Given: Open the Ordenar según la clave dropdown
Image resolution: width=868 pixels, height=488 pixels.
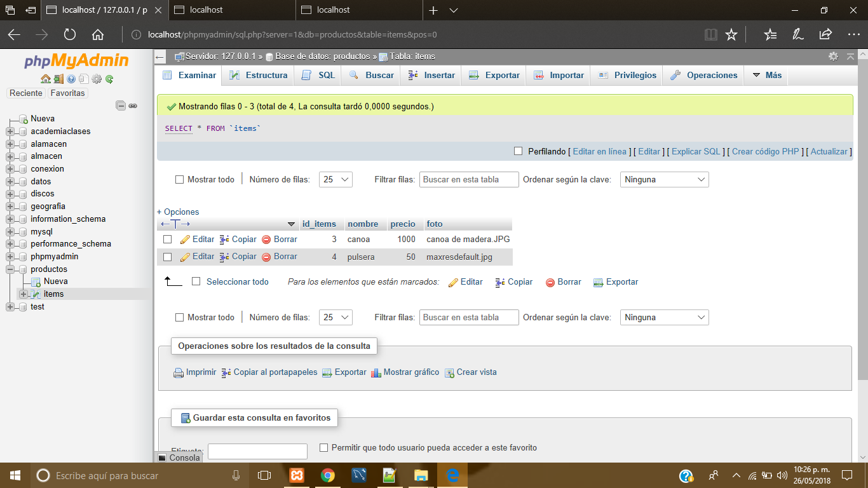Looking at the screenshot, I should click(x=664, y=179).
